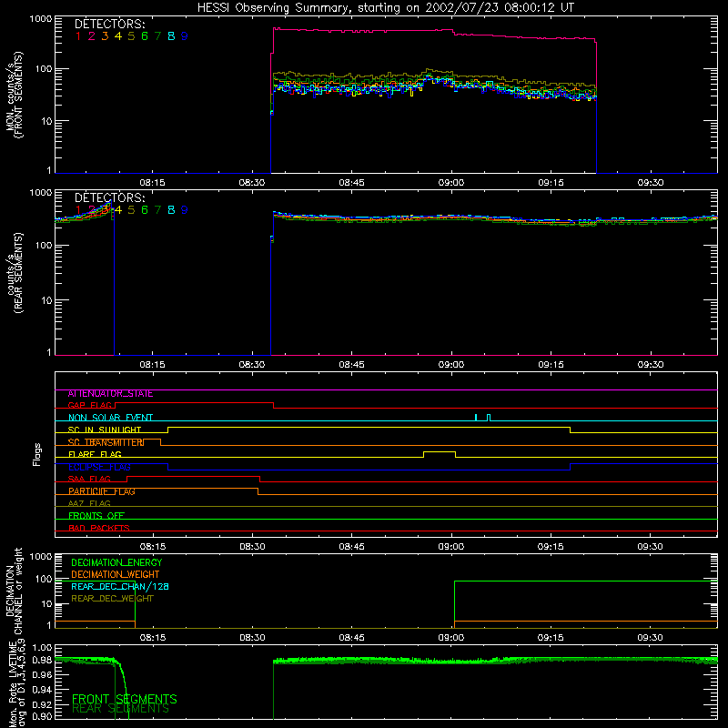Select detector 1 in front segments legend
Viewport: 728px width, 728px height.
pos(78,36)
